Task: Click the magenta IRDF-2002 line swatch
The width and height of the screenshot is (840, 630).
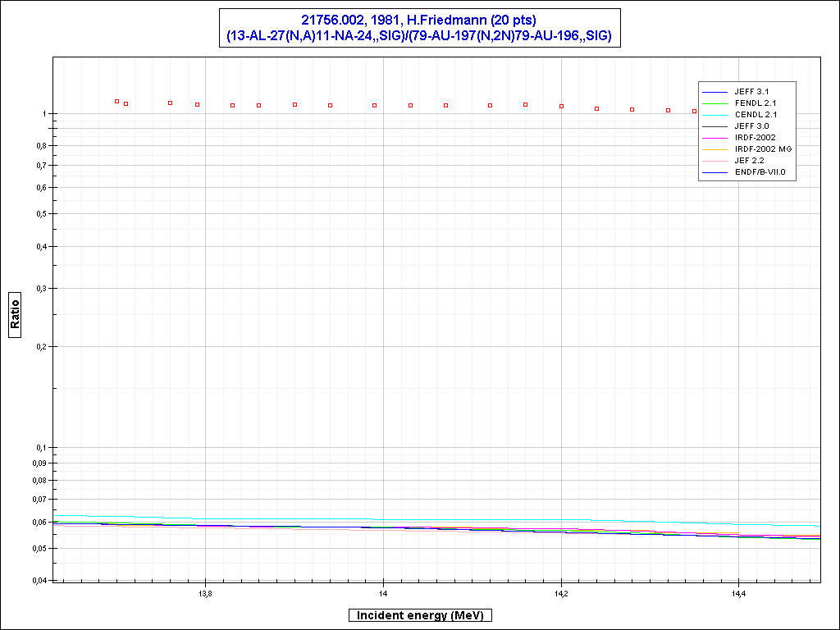Action: [716, 137]
